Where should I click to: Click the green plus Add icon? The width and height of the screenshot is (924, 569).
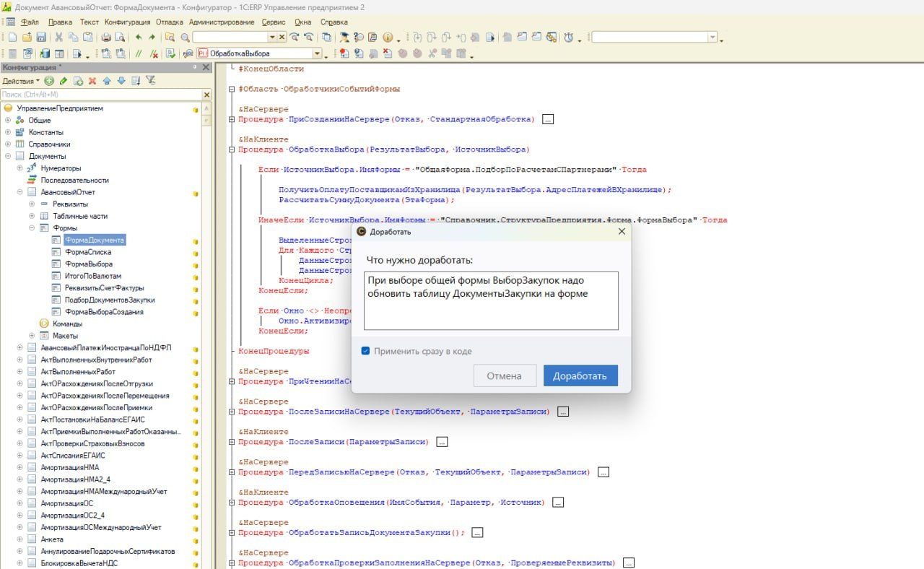pos(49,81)
